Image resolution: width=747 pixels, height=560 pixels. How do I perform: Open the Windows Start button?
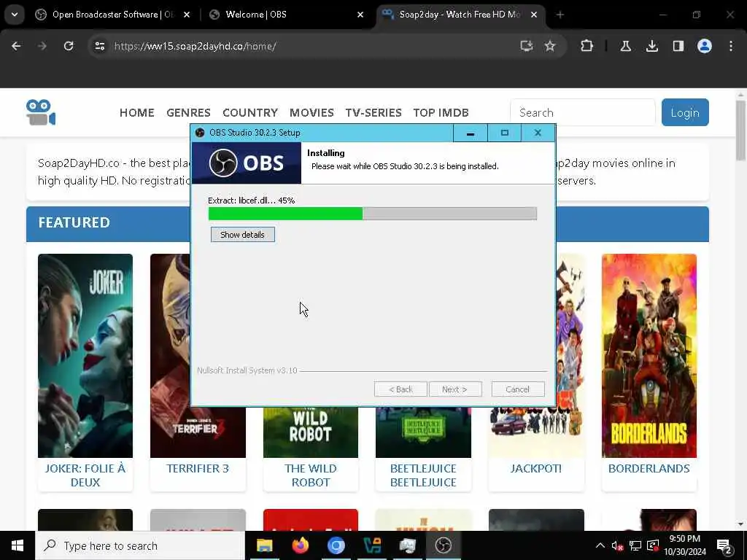pyautogui.click(x=18, y=545)
